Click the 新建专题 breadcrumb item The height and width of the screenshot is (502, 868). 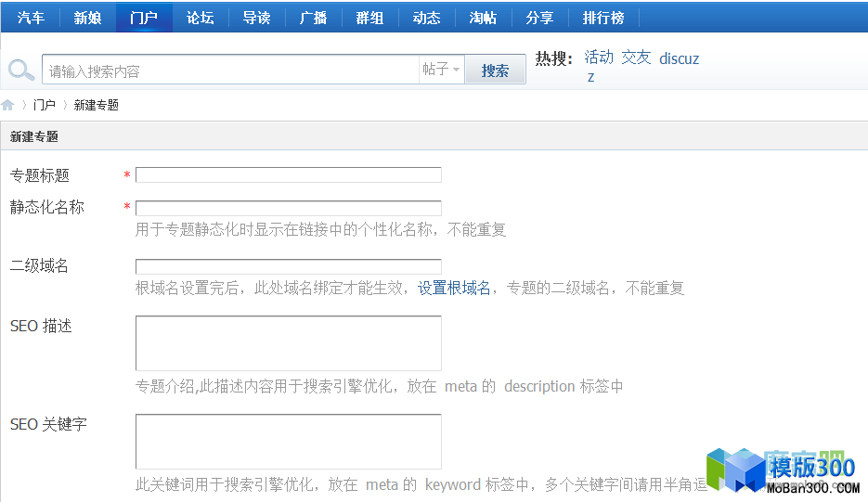pyautogui.click(x=97, y=105)
